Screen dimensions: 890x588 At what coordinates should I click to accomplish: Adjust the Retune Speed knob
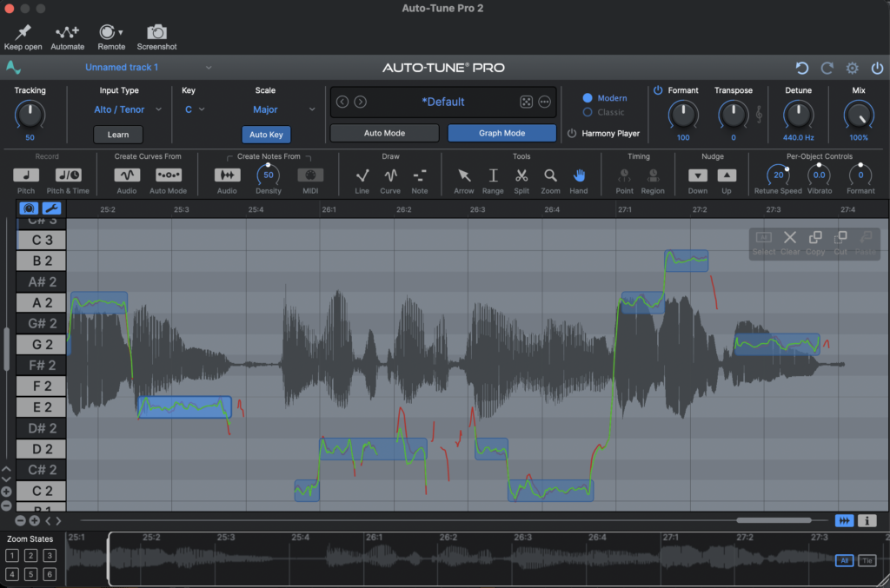(778, 175)
